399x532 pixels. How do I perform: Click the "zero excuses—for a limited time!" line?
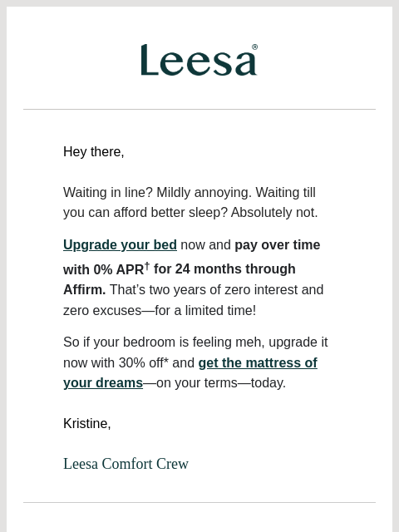(160, 310)
